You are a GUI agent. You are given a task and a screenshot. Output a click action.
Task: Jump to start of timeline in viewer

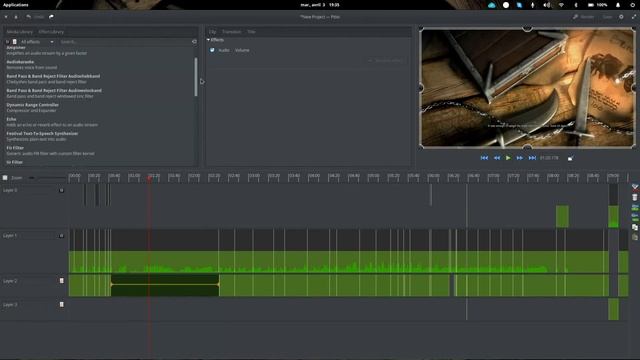click(x=484, y=158)
